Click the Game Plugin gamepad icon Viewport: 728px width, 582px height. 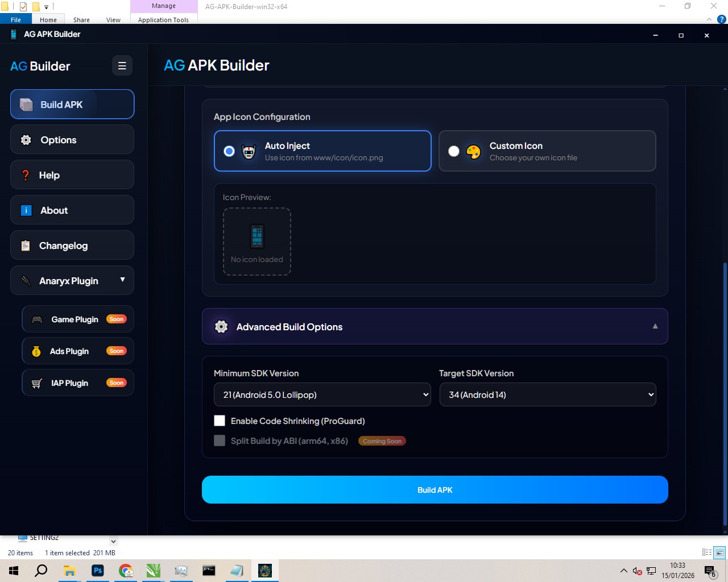(37, 319)
